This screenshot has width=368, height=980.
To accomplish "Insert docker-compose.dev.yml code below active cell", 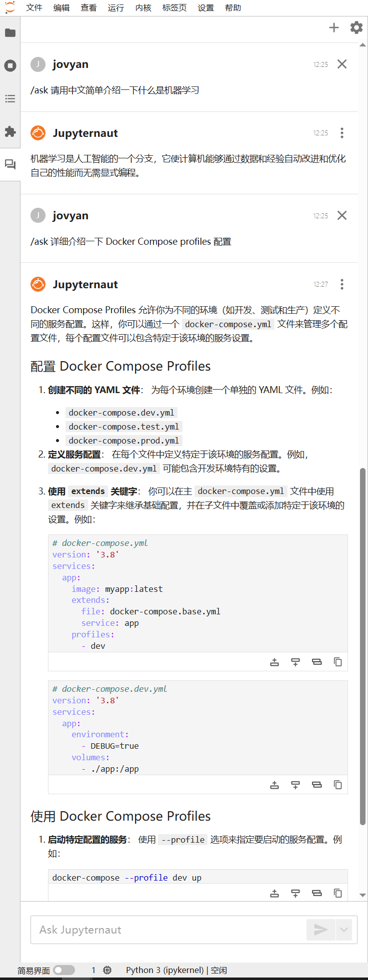I will (x=295, y=785).
